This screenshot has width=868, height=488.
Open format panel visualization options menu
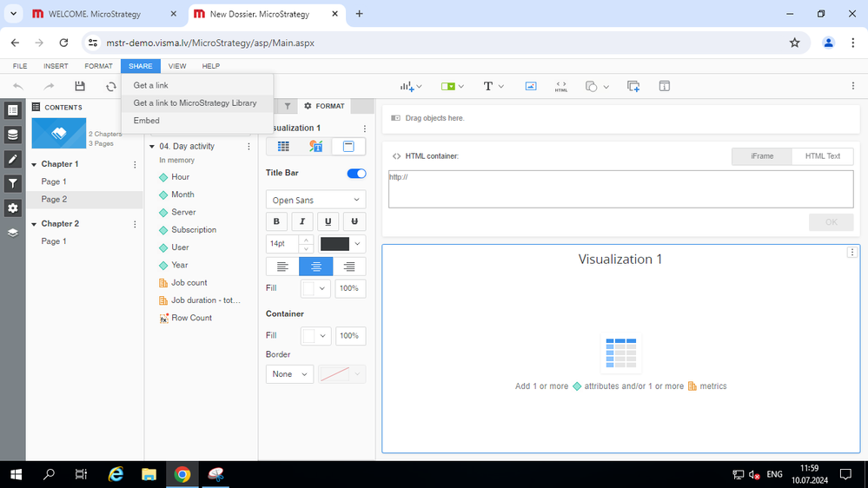click(364, 129)
